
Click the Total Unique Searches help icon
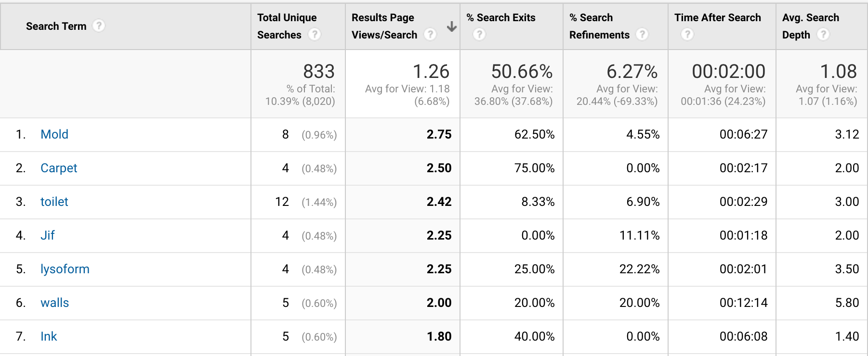click(x=315, y=35)
